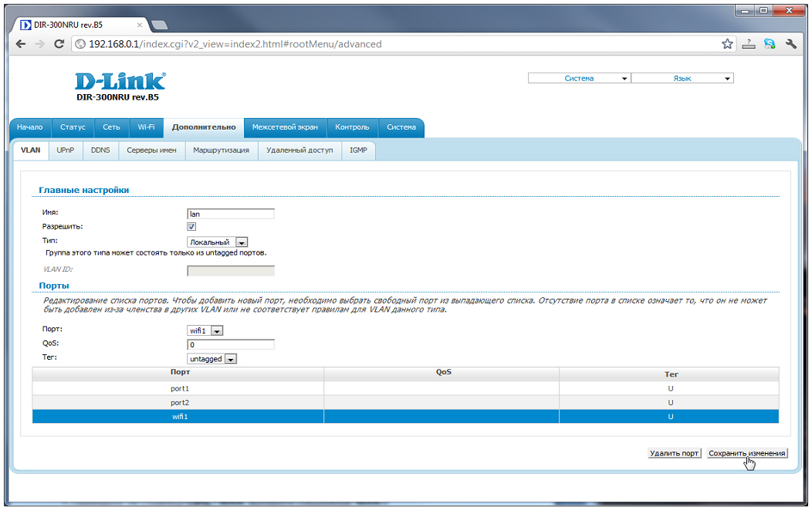Viewport: 812px width, 511px height.
Task: Open the Система dropdown menu at top
Action: (579, 79)
